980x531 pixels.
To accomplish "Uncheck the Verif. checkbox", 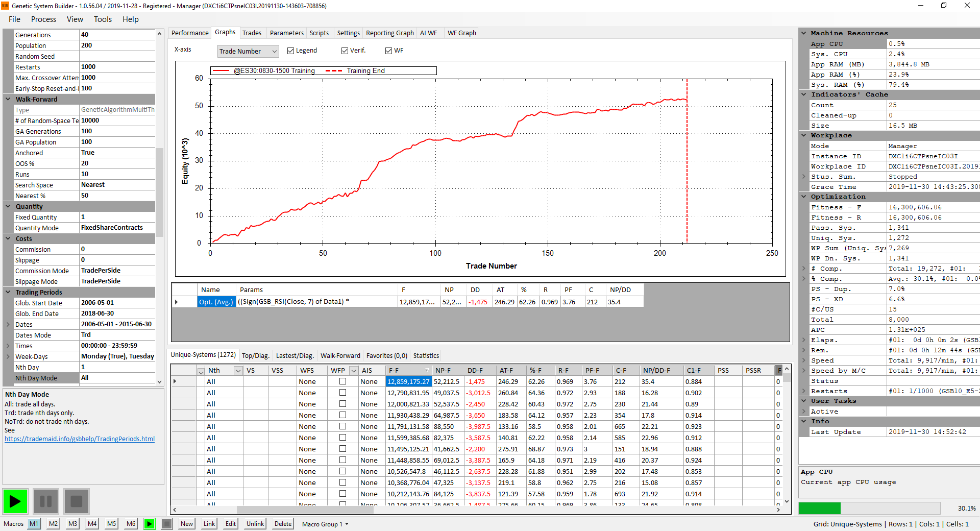I will (x=345, y=51).
